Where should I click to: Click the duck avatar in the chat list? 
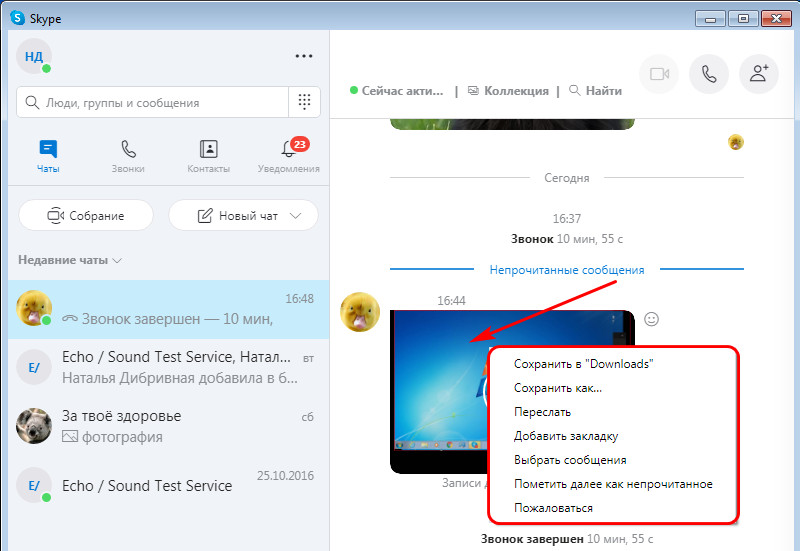[x=34, y=309]
